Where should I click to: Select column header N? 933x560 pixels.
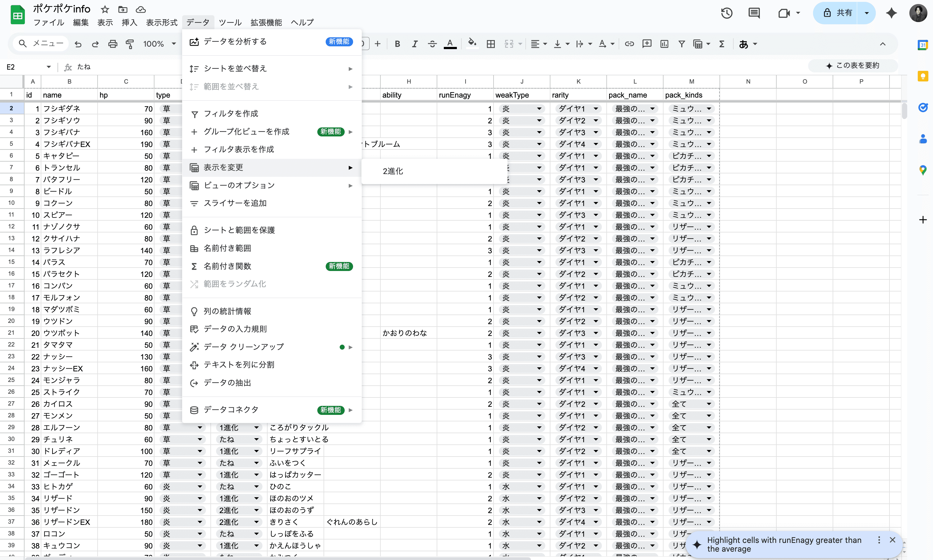tap(748, 81)
